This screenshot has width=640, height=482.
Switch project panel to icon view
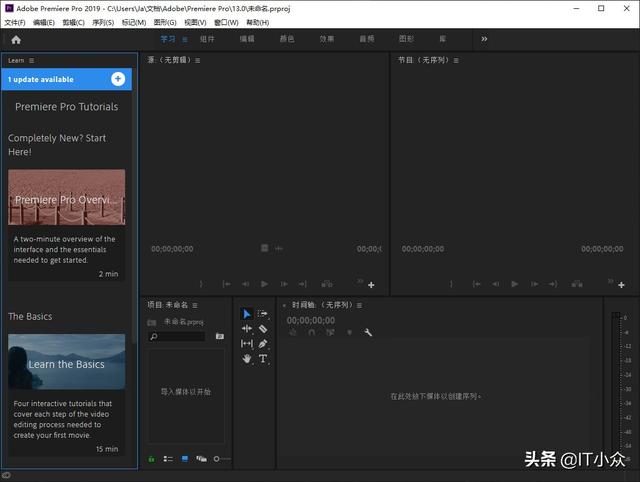(x=184, y=459)
